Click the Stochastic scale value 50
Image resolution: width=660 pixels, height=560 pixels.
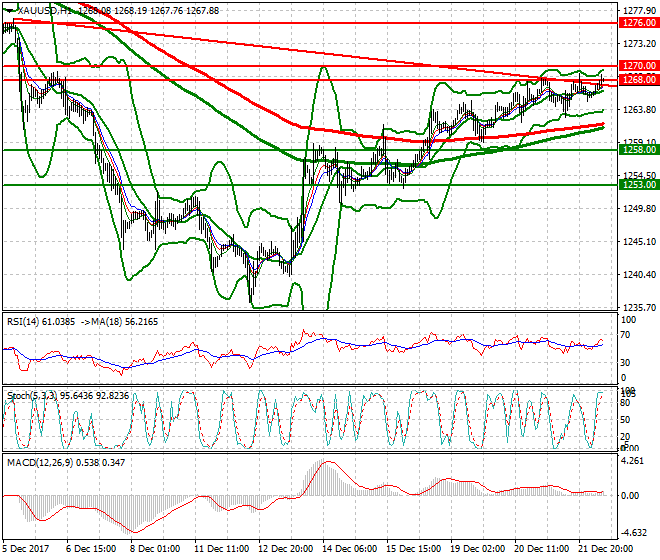[625, 420]
